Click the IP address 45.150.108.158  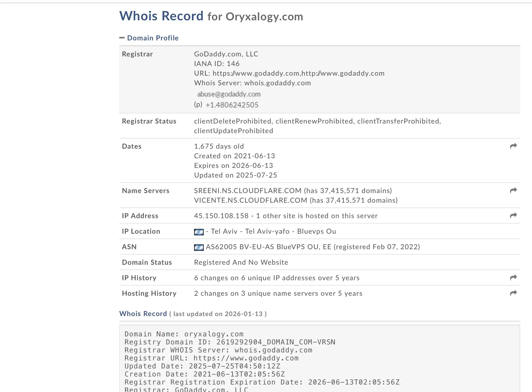point(221,216)
